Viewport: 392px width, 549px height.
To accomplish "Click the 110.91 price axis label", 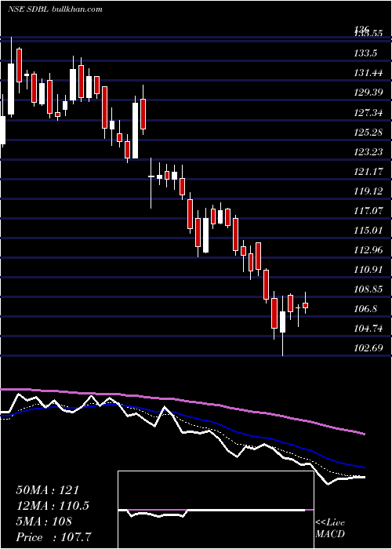I will (368, 270).
